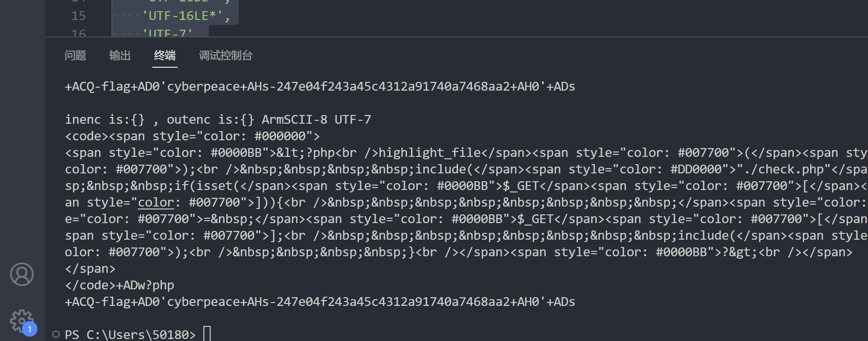Open the Accounts icon in the Activity Bar

(x=22, y=274)
